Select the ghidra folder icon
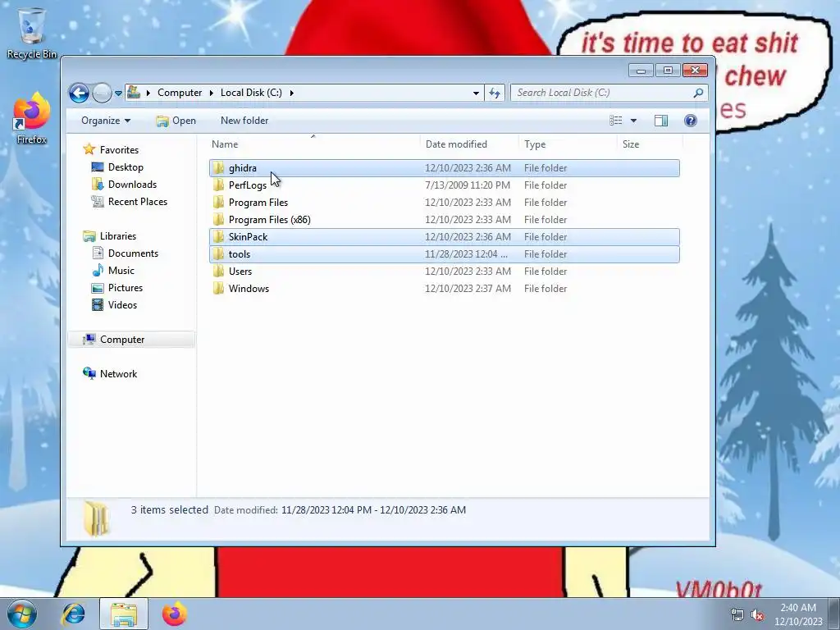Screen dimensions: 840x630 click(218, 168)
